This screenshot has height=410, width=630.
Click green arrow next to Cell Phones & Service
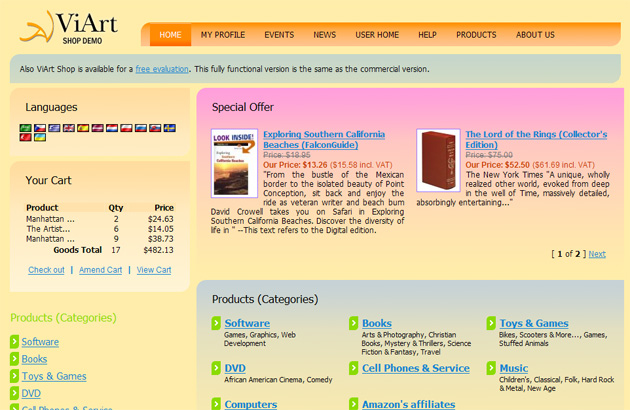tap(354, 368)
